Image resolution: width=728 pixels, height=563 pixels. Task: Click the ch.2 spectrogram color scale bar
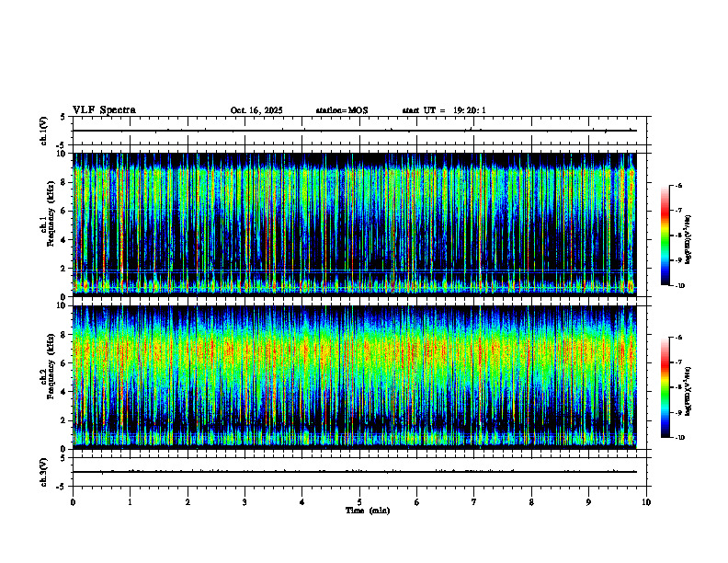click(665, 387)
